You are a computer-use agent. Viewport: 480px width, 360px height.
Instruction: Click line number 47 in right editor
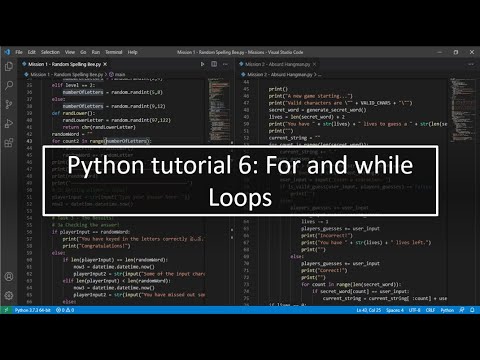[246, 103]
